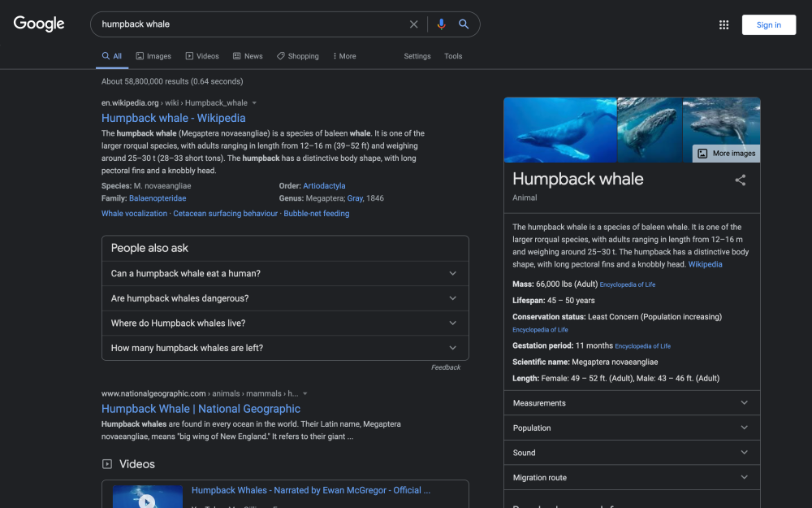Image resolution: width=812 pixels, height=508 pixels.
Task: Open the Wikipedia result options dropdown arrow
Action: pos(254,103)
